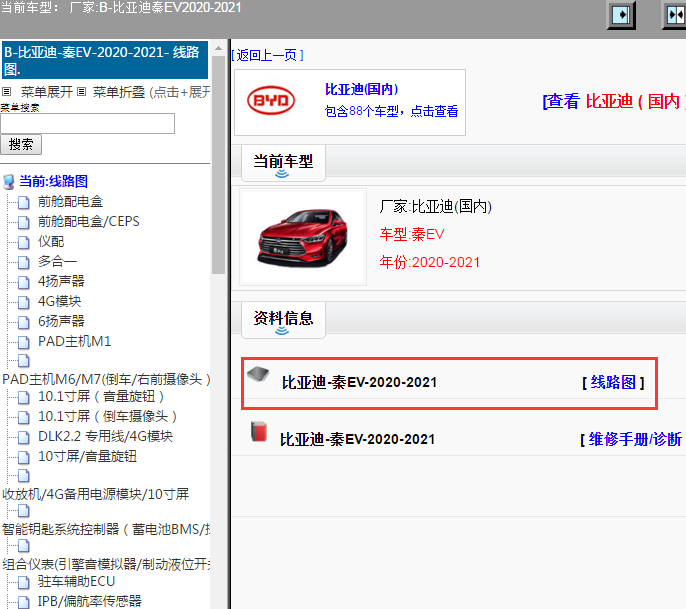Image resolution: width=686 pixels, height=609 pixels.
Task: Click the panel collapse icon with opposing arrows
Action: [x=675, y=15]
